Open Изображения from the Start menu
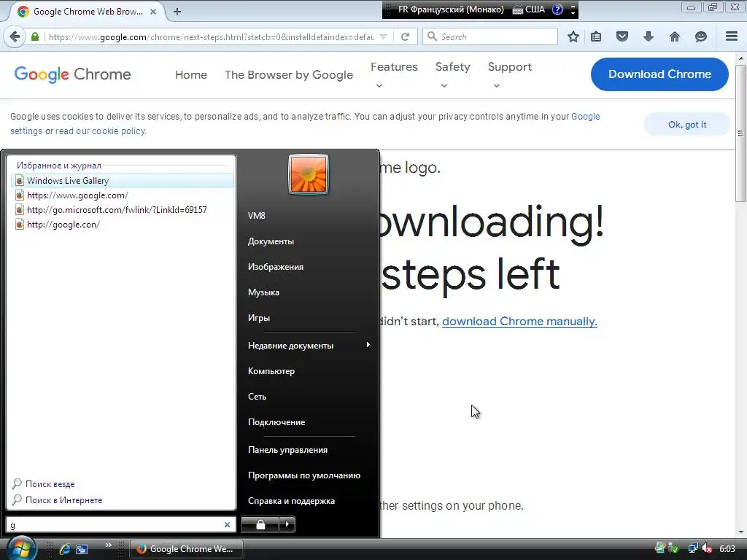The image size is (747, 560). point(275,267)
